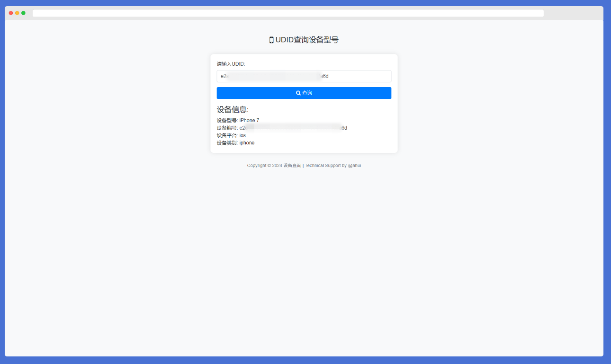The height and width of the screenshot is (364, 611).
Task: Click the green traffic light window button
Action: (23, 13)
